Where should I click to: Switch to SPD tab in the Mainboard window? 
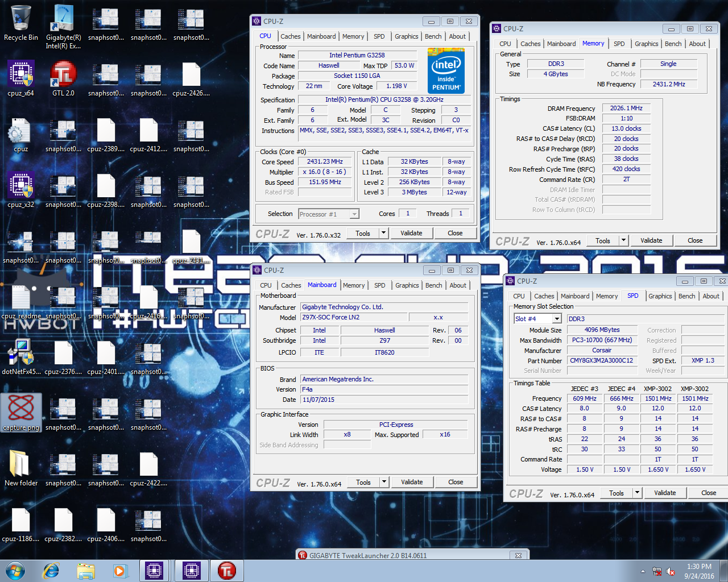(x=379, y=285)
